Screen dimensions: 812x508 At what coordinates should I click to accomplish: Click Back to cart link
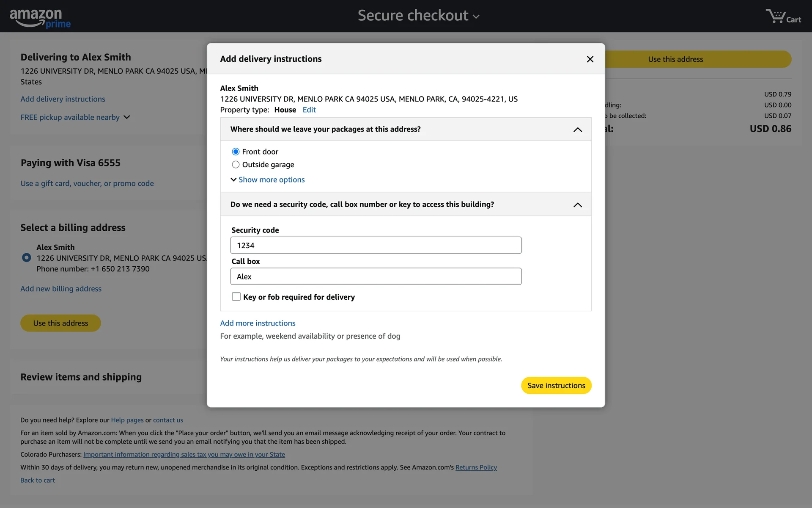point(38,480)
